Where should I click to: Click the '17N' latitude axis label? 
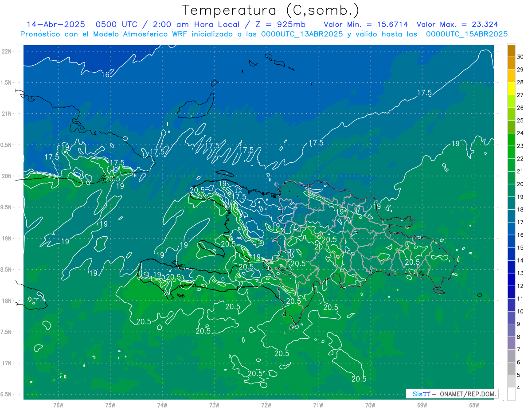point(7,363)
